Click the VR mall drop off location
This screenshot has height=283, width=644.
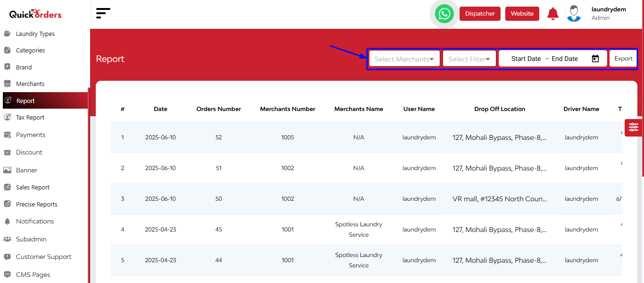pyautogui.click(x=500, y=199)
